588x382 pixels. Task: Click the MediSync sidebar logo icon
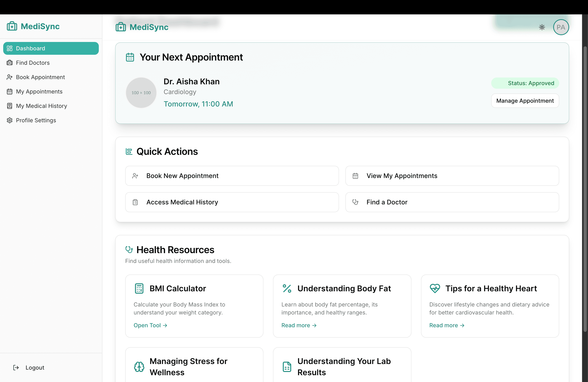tap(12, 26)
